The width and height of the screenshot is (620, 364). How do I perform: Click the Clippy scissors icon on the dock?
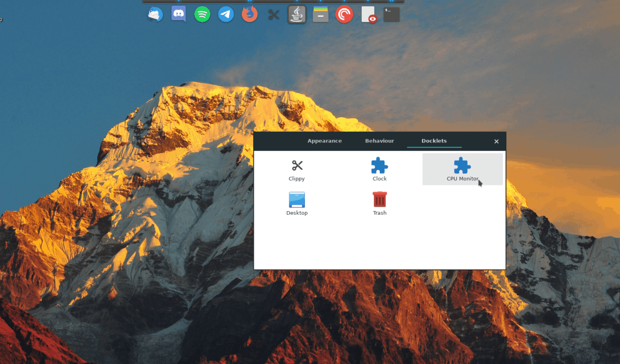pyautogui.click(x=273, y=14)
